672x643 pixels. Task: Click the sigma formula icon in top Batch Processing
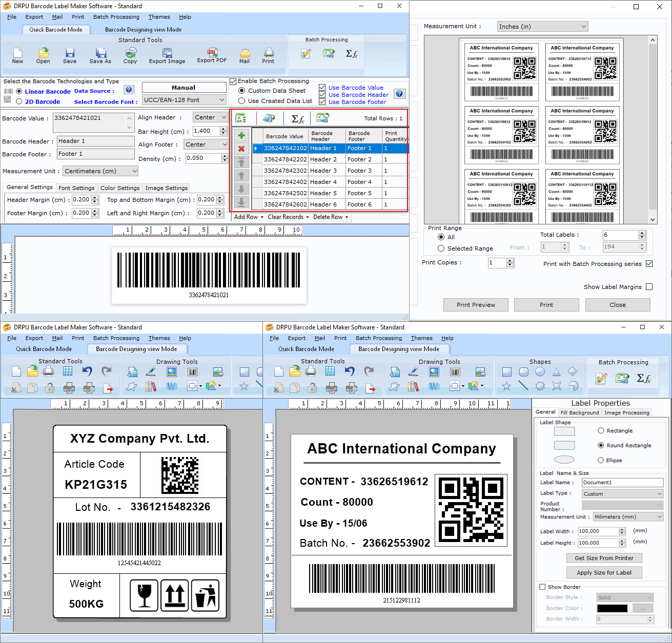352,53
